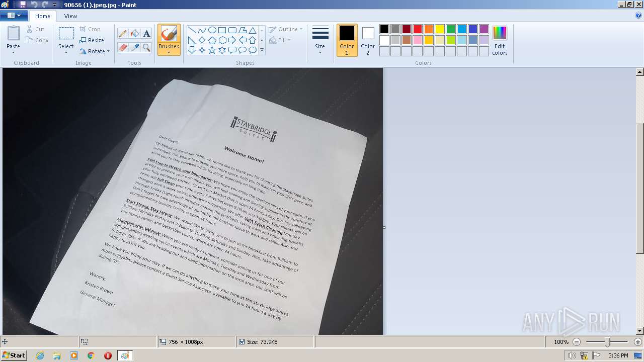The width and height of the screenshot is (644, 362).
Task: Open the shape Fill dropdown
Action: 280,40
